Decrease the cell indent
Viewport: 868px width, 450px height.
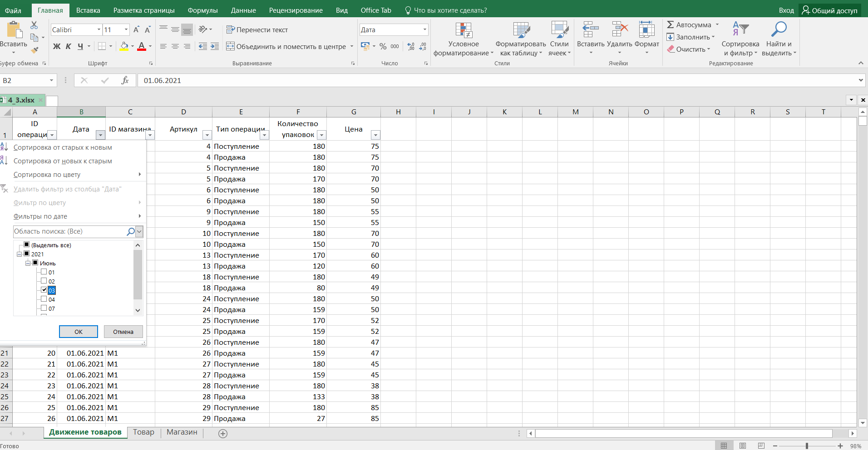[x=203, y=46]
